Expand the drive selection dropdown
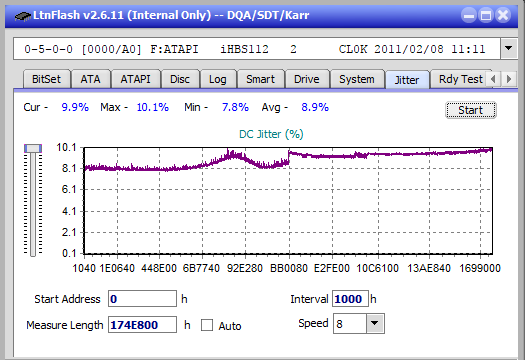This screenshot has height=360, width=525. click(x=509, y=49)
